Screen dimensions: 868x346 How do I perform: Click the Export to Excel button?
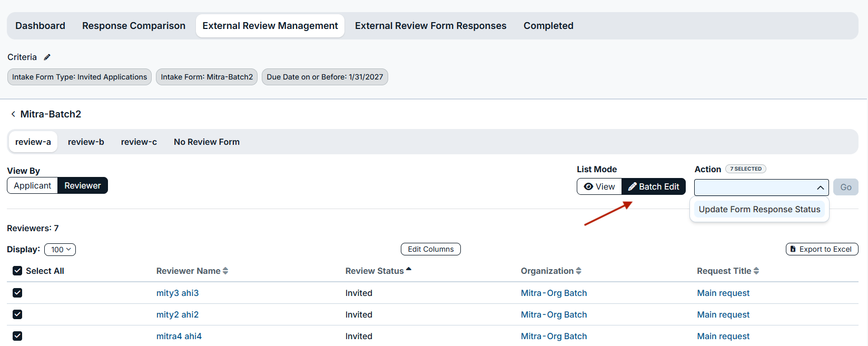click(822, 249)
